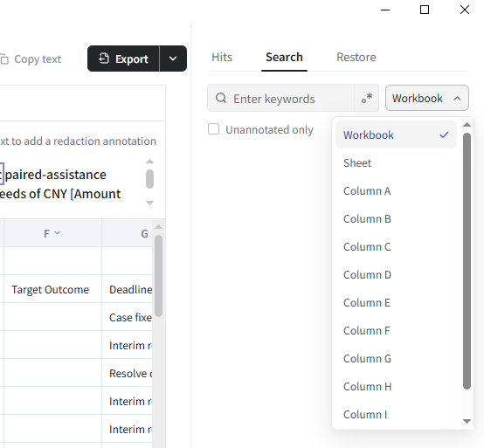Click the Deadline cell
The width and height of the screenshot is (484, 448).
[x=128, y=289]
